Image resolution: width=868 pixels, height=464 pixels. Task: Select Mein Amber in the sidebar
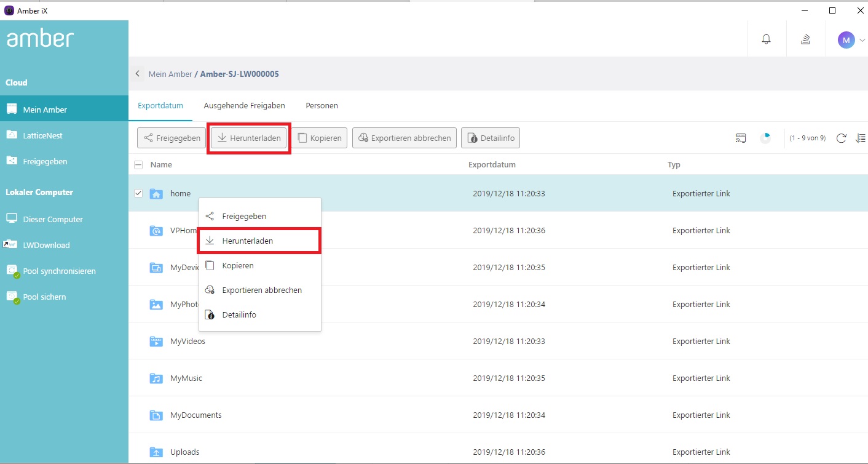64,110
